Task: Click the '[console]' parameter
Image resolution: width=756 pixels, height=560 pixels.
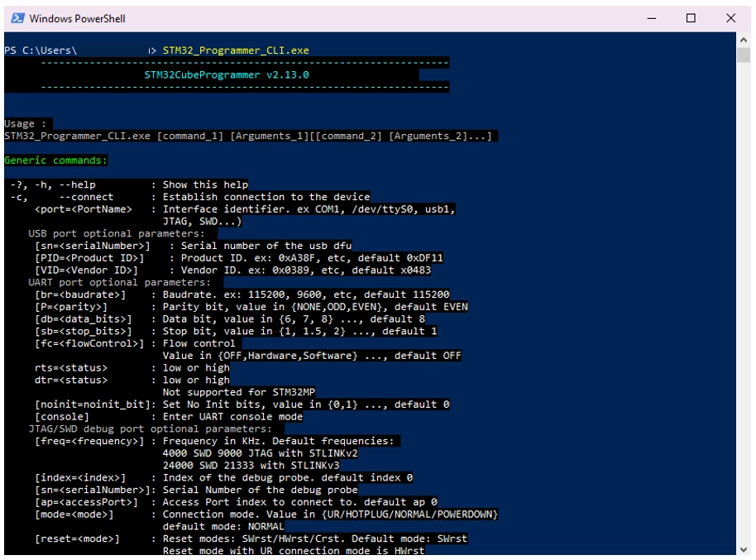Action: [62, 416]
